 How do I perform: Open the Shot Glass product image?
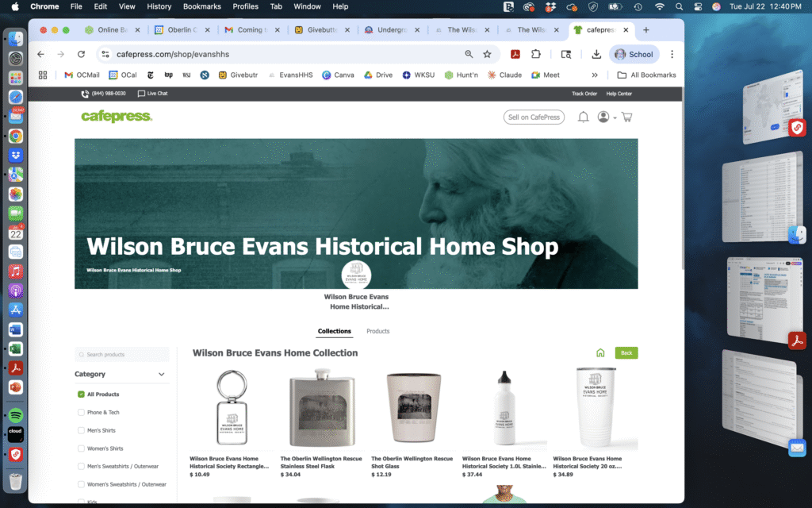[413, 409]
